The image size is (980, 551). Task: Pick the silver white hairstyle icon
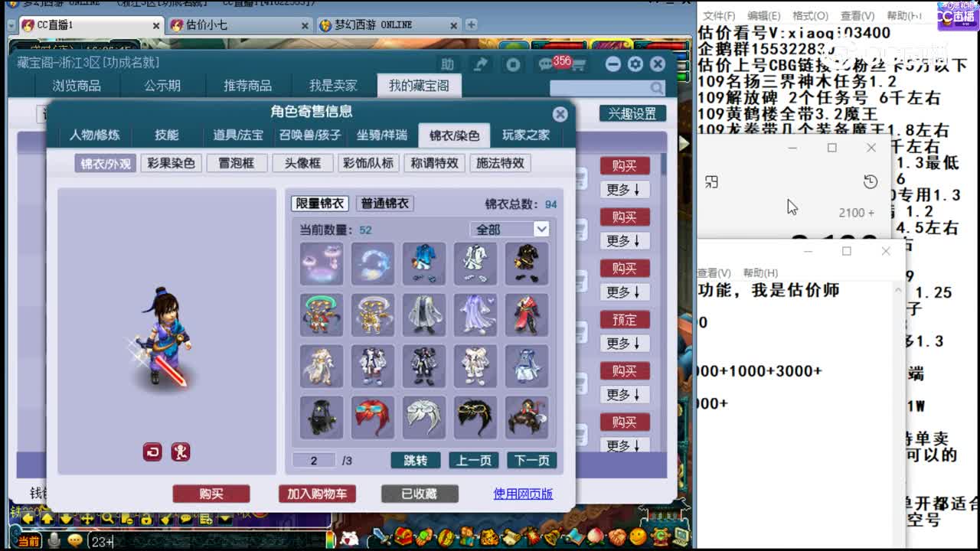[x=424, y=417]
